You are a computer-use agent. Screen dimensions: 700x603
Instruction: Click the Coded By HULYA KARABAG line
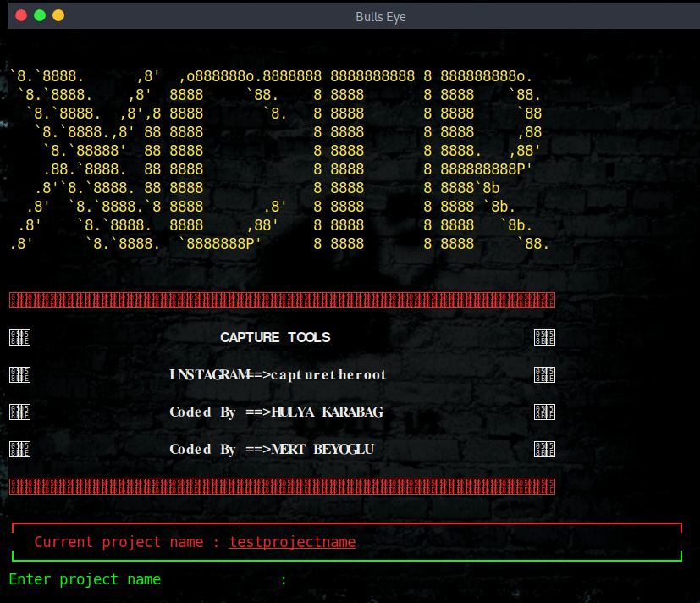[276, 412]
